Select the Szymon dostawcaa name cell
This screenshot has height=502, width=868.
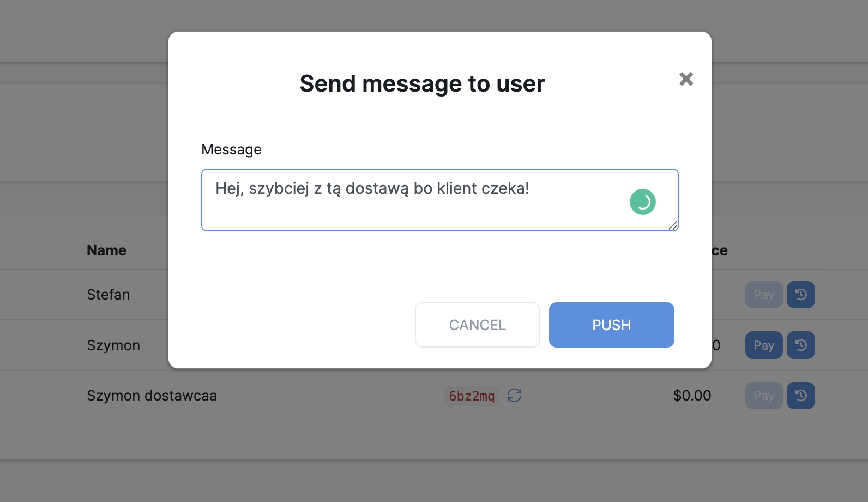[x=152, y=396]
